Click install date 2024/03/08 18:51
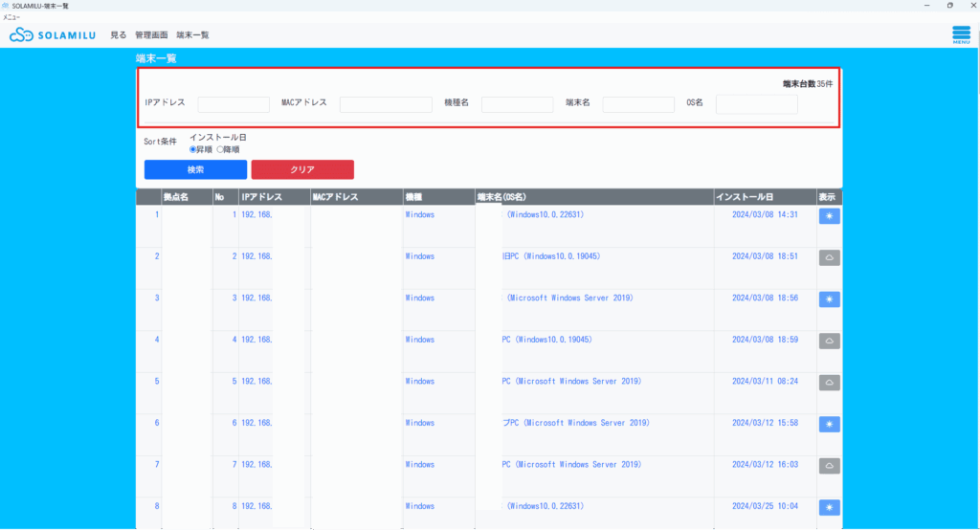This screenshot has height=530, width=980. (765, 256)
